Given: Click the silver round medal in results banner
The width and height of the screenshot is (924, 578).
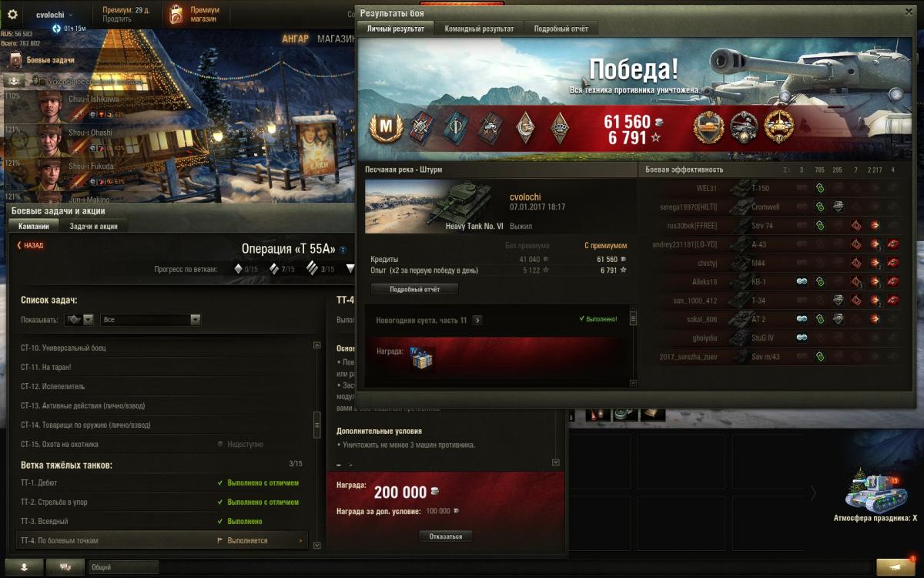Looking at the screenshot, I should point(744,126).
